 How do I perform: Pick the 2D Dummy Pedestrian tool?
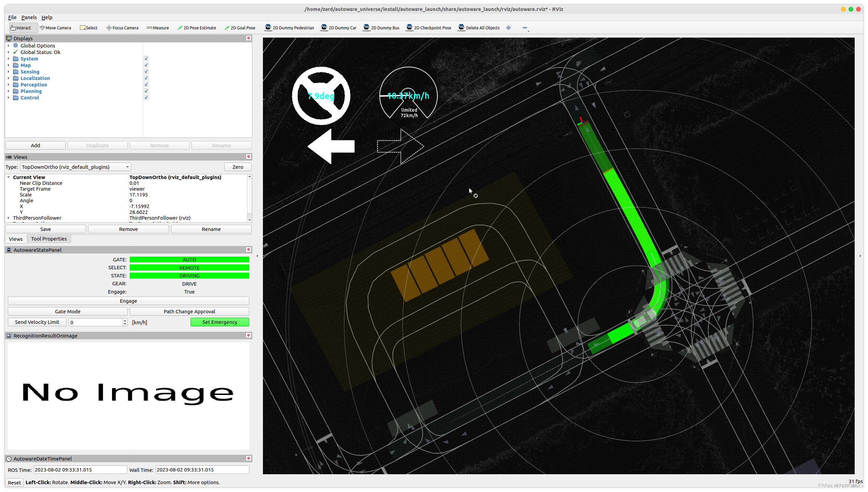tap(289, 28)
